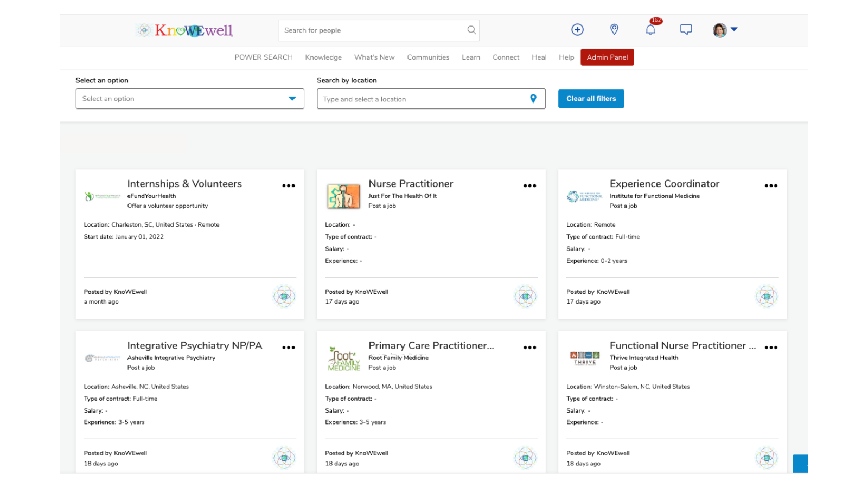Open POWER SEARCH menu item
This screenshot has height=488, width=868.
[x=264, y=57]
